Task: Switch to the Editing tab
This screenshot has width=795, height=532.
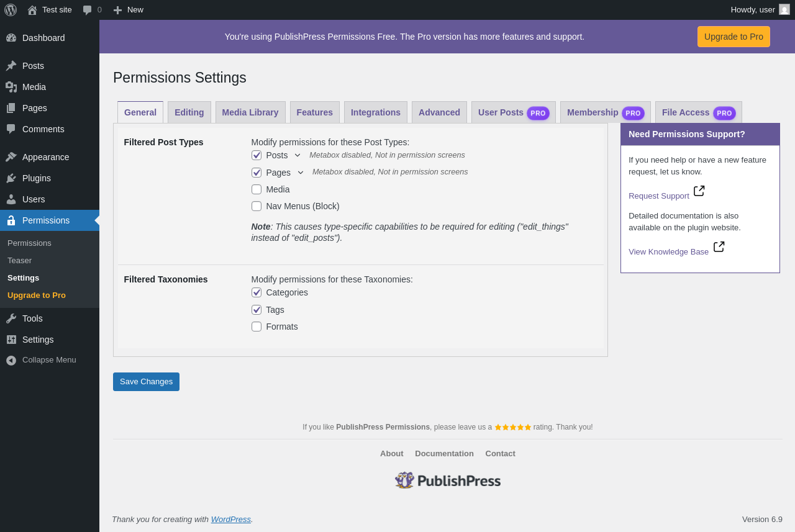Action: click(x=189, y=112)
